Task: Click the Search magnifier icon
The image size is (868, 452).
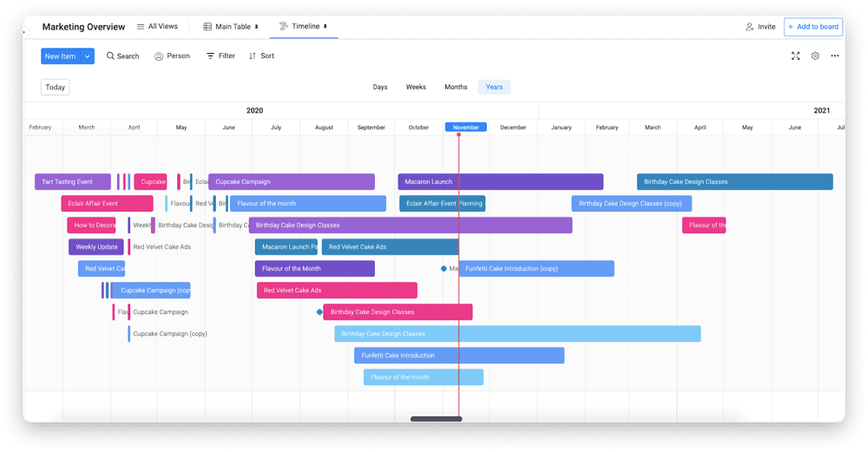Action: tap(110, 56)
